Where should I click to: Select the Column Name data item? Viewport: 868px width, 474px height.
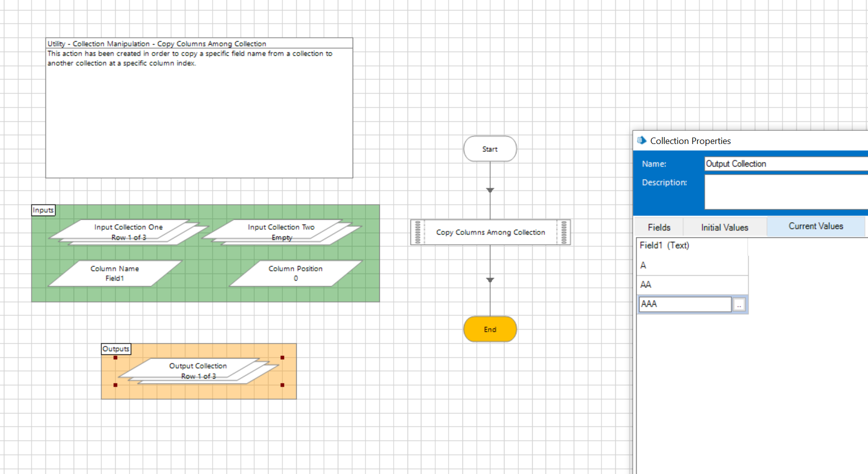coord(114,273)
